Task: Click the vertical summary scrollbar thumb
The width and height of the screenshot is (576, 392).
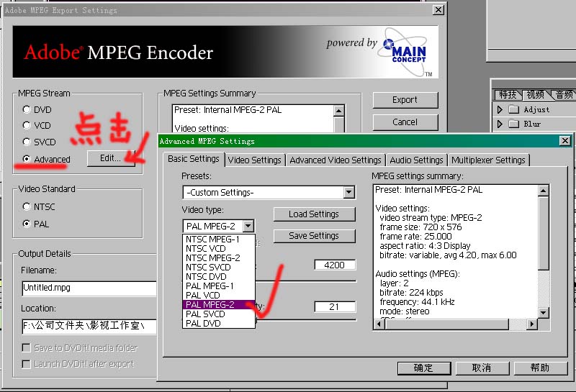Action: point(543,234)
